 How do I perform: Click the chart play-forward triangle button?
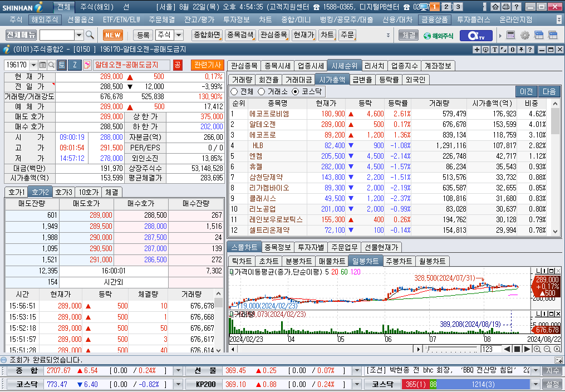pyautogui.click(x=527, y=349)
